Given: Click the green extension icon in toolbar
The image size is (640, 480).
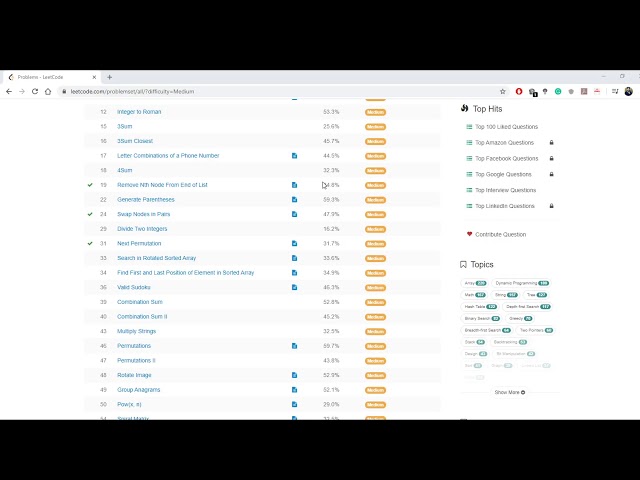Looking at the screenshot, I should point(558,91).
